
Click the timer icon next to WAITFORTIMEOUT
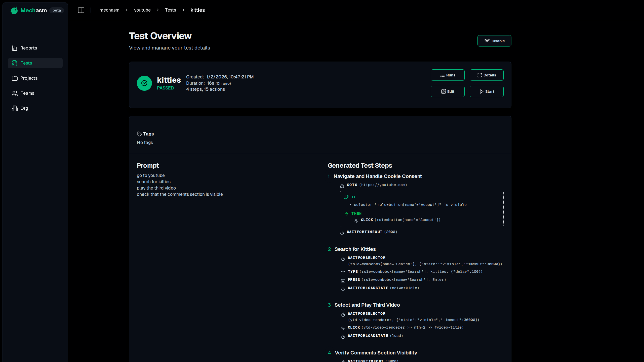pos(342,233)
